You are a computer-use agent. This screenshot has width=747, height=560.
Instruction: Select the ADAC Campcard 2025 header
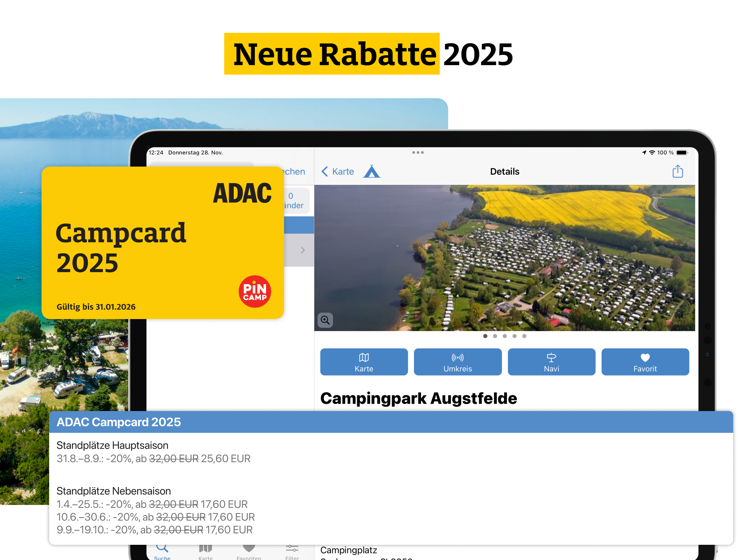coord(391,422)
